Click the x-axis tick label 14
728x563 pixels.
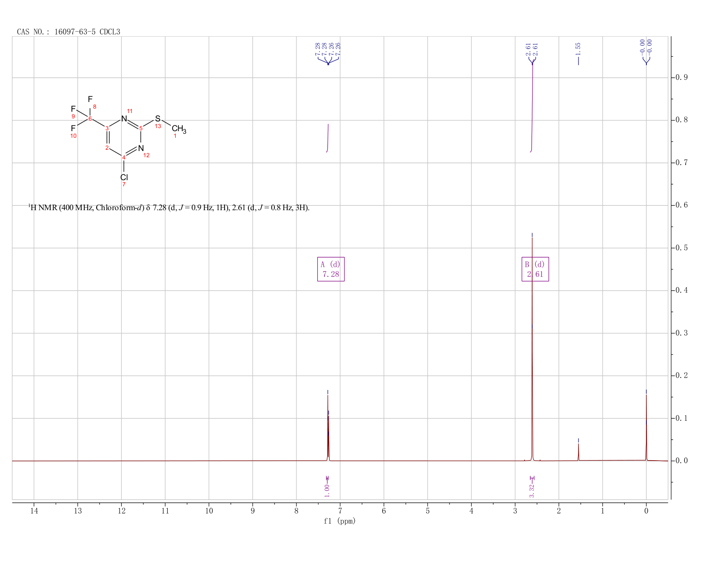tap(34, 511)
